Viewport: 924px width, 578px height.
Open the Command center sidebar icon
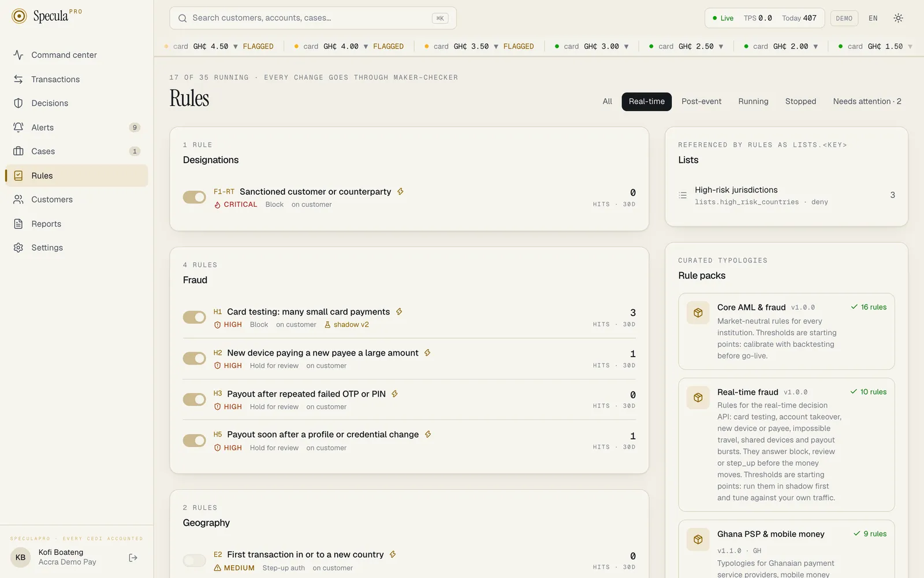pyautogui.click(x=18, y=55)
